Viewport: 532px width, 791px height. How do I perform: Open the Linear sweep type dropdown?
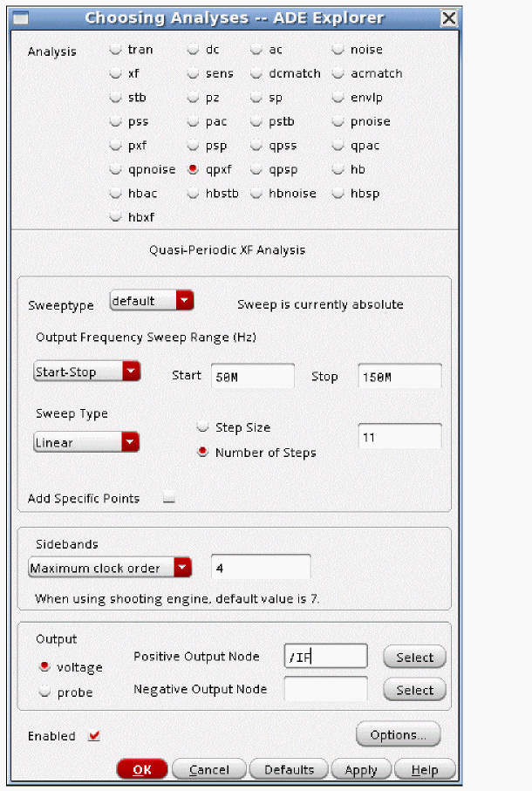point(86,442)
